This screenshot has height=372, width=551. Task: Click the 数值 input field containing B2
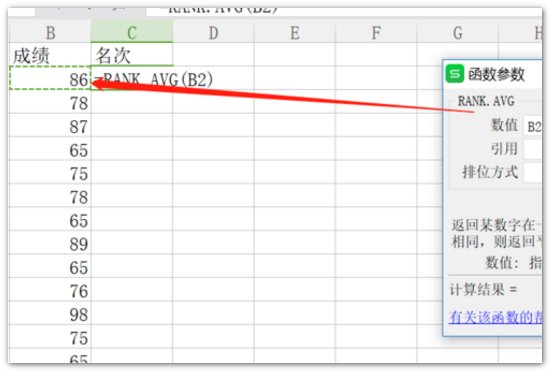click(x=533, y=126)
